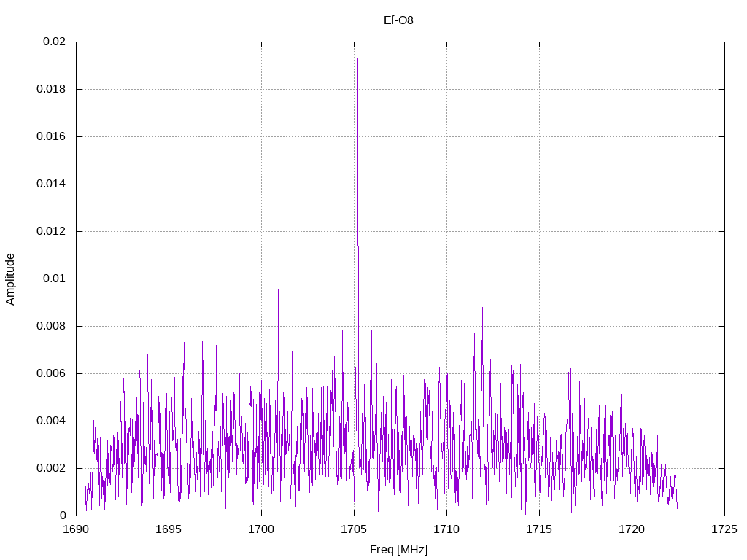Click the 0.014 y-axis tick label
This screenshot has height=560, width=747.
tap(51, 184)
